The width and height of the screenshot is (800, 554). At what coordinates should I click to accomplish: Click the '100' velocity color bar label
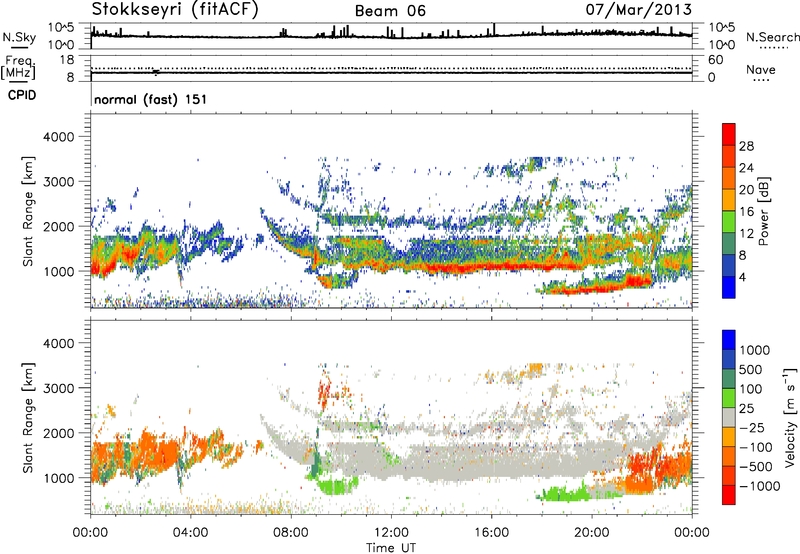pos(751,389)
